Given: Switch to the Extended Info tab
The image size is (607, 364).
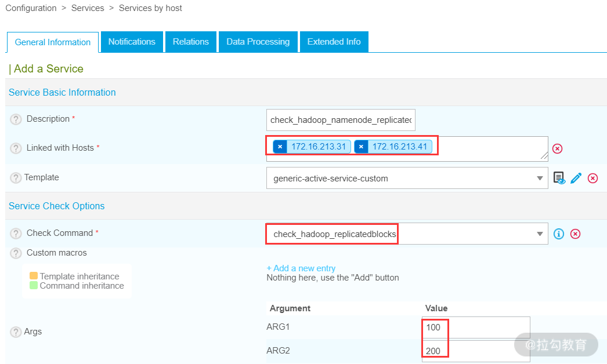Looking at the screenshot, I should [334, 42].
